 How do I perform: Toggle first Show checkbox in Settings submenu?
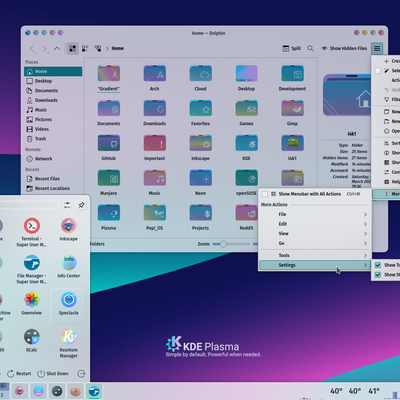point(378,265)
